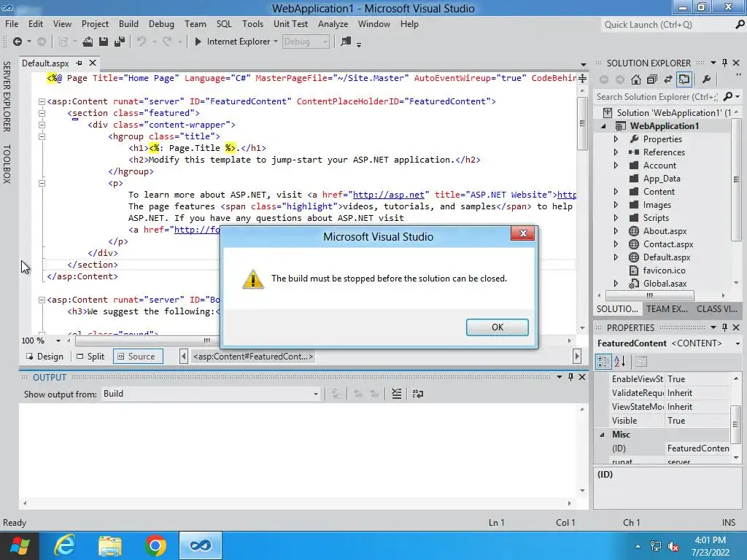Select the Source view button

(138, 356)
